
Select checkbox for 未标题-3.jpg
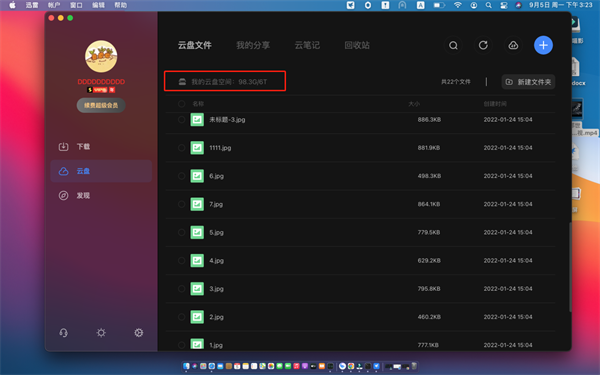click(182, 119)
